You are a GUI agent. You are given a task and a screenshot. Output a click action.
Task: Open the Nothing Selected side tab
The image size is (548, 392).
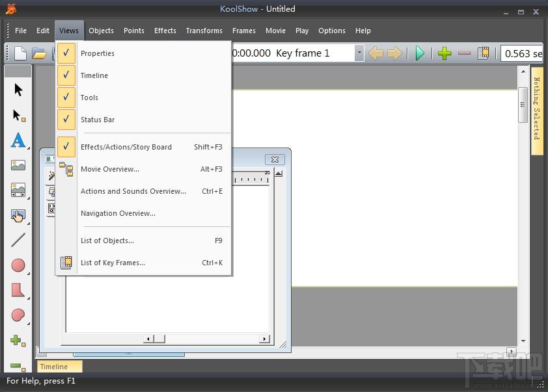[537, 111]
